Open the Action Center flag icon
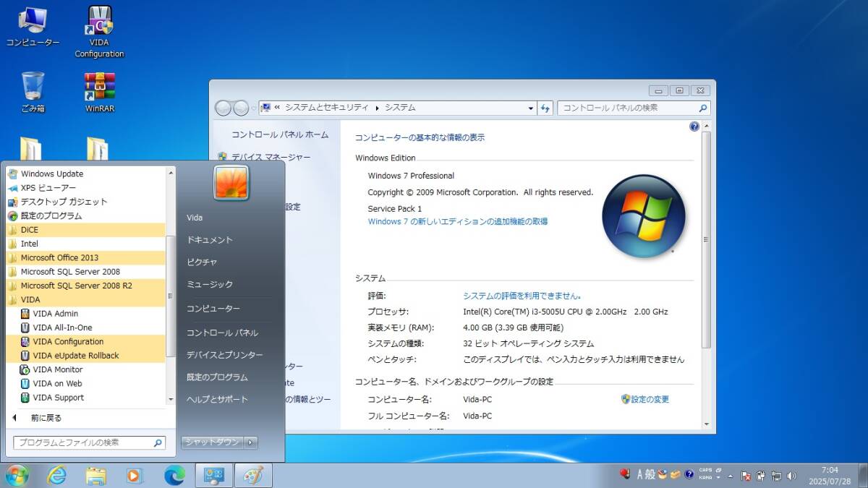Viewport: 868px width, 488px height. point(746,476)
